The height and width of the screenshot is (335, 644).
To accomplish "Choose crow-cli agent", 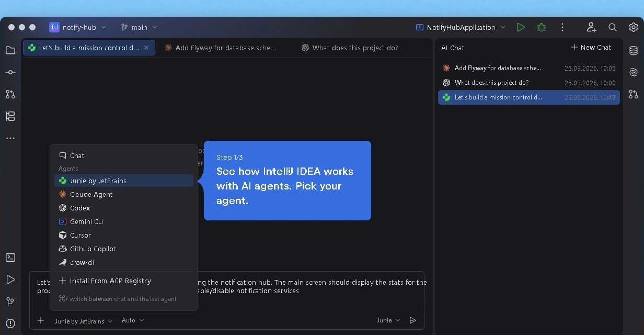I will coord(124,262).
